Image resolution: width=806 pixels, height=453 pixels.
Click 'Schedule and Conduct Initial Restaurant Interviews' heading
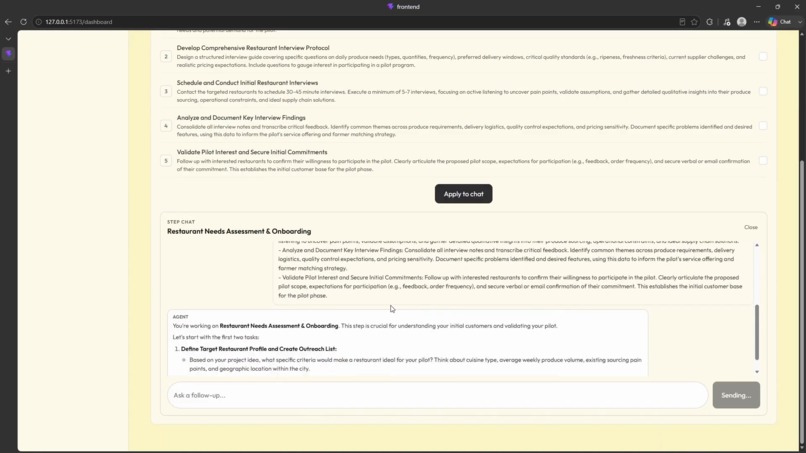(x=247, y=83)
